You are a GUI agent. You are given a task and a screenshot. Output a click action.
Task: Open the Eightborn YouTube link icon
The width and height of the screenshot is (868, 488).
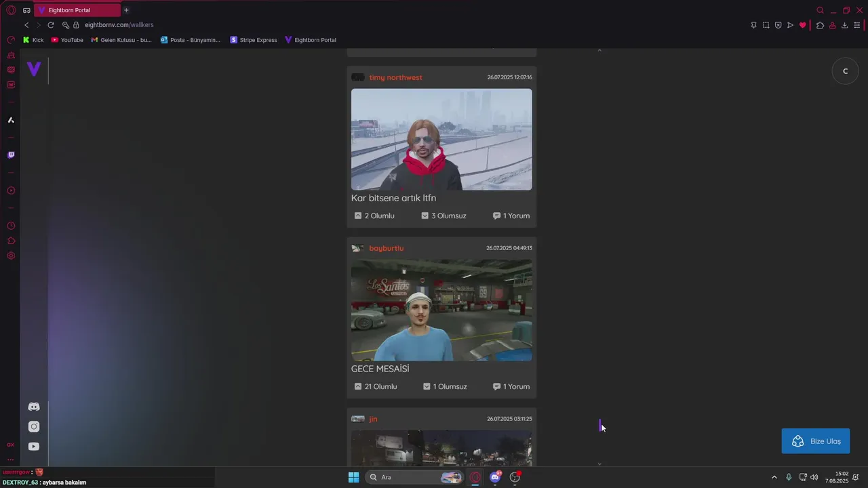click(x=34, y=446)
